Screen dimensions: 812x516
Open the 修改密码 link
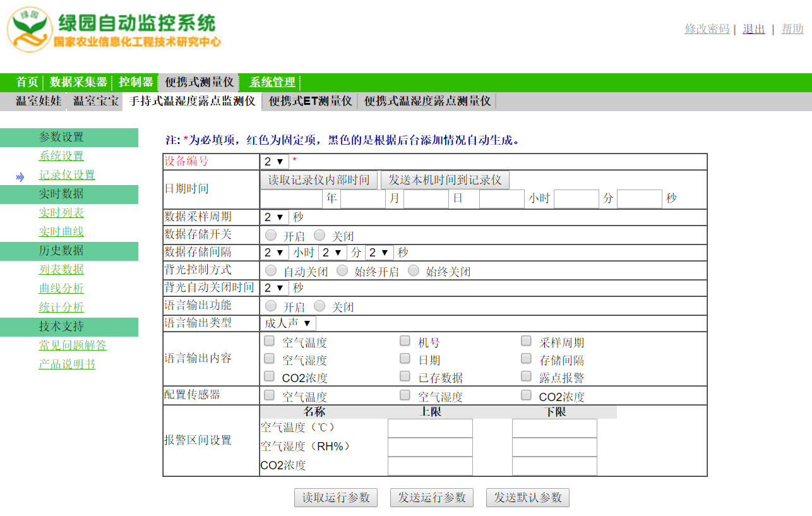(x=707, y=29)
